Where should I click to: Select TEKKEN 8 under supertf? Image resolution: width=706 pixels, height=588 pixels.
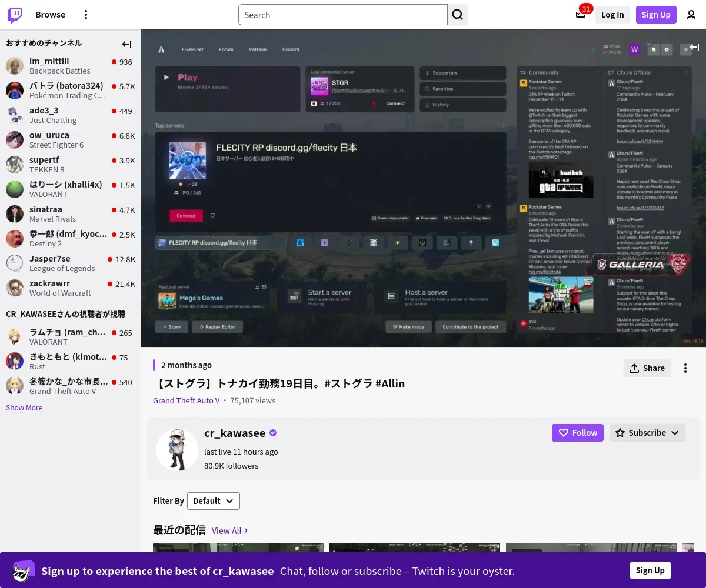(x=47, y=169)
